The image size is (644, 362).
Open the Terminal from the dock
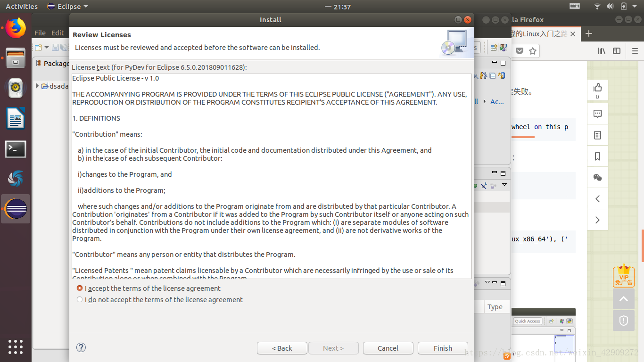click(16, 149)
